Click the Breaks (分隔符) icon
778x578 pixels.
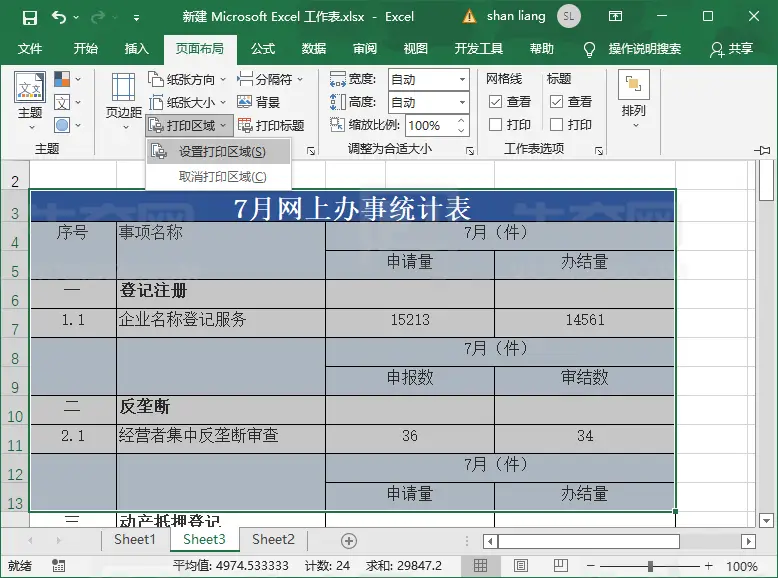[245, 79]
